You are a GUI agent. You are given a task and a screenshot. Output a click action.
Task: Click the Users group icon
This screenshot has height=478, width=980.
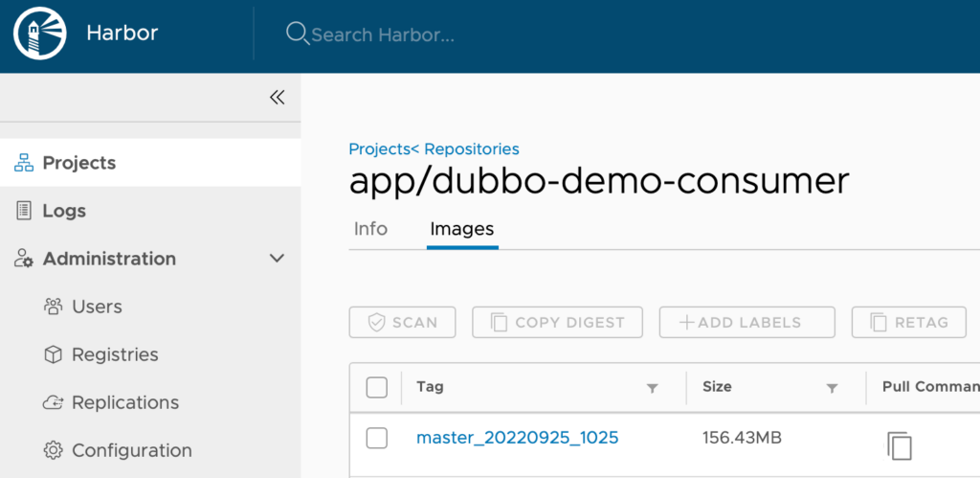(x=54, y=307)
